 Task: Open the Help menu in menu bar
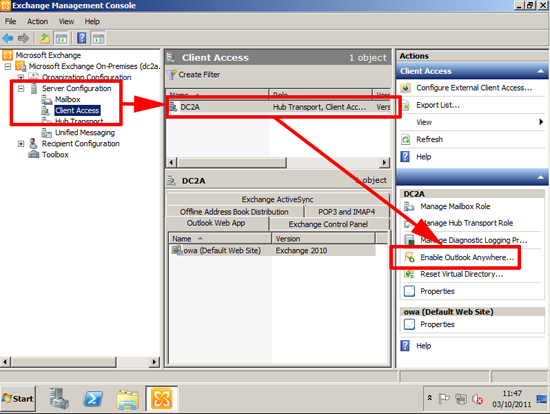[x=92, y=21]
